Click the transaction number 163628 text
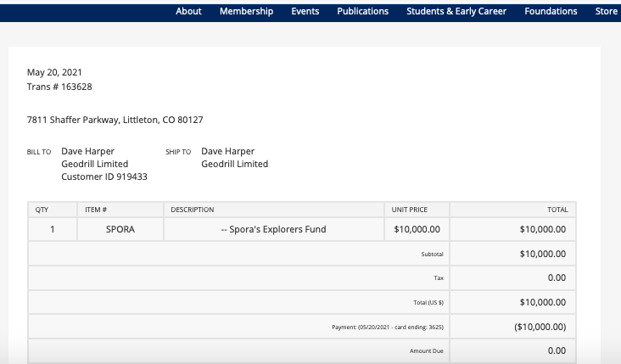The width and height of the screenshot is (621, 364). click(59, 87)
